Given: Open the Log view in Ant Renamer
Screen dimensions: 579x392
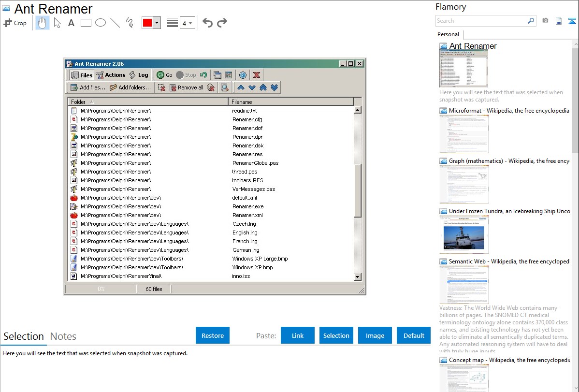Looking at the screenshot, I should click(139, 75).
